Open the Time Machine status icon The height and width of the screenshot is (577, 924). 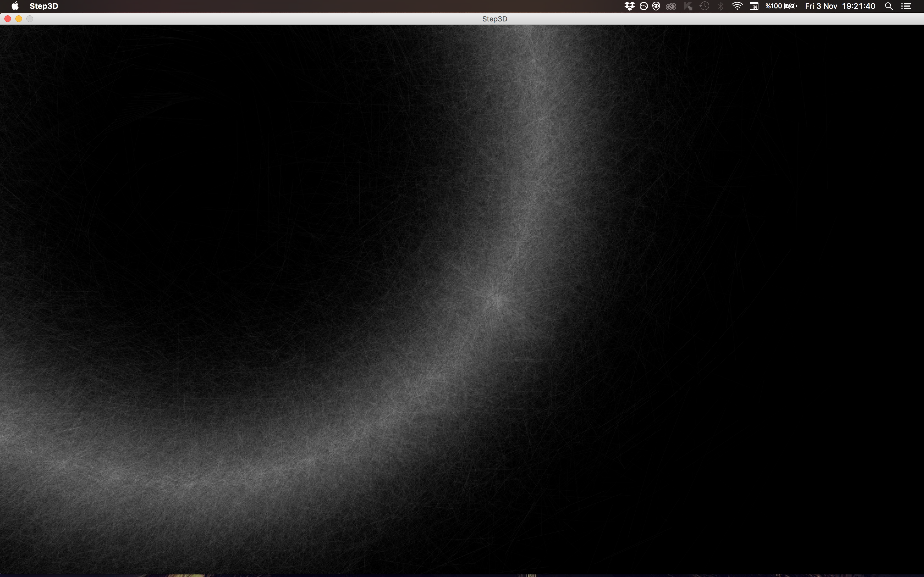click(705, 6)
